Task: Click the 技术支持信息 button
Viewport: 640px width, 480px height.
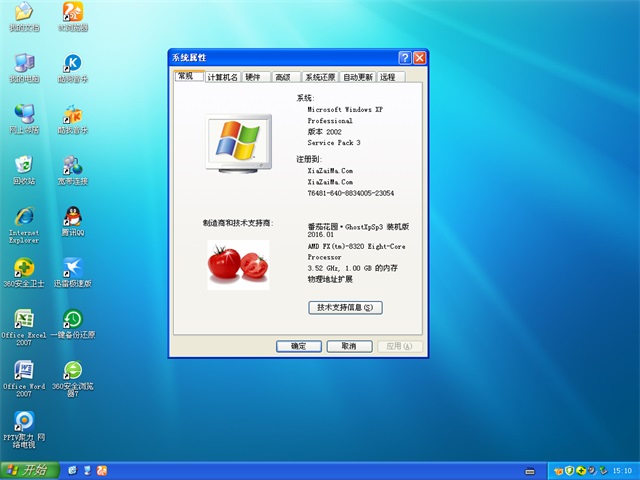Action: point(345,307)
